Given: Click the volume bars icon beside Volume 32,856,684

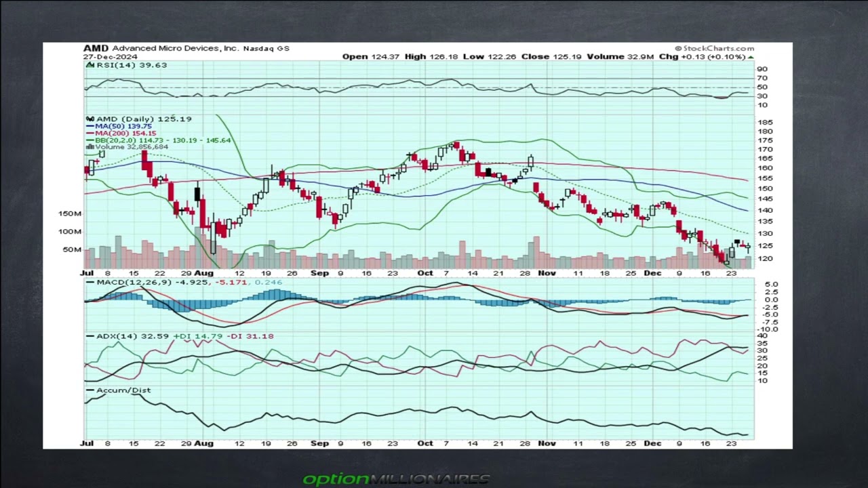Looking at the screenshot, I should (x=90, y=146).
